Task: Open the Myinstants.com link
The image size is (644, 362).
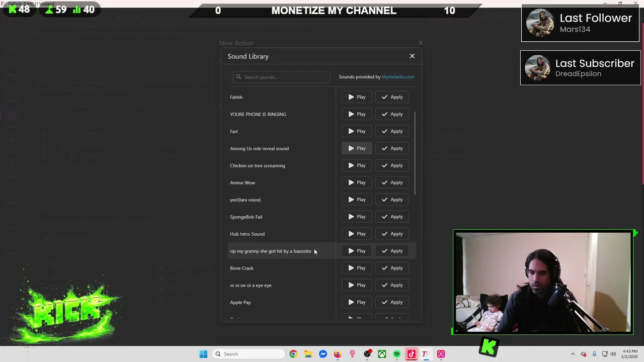Action: pos(398,77)
